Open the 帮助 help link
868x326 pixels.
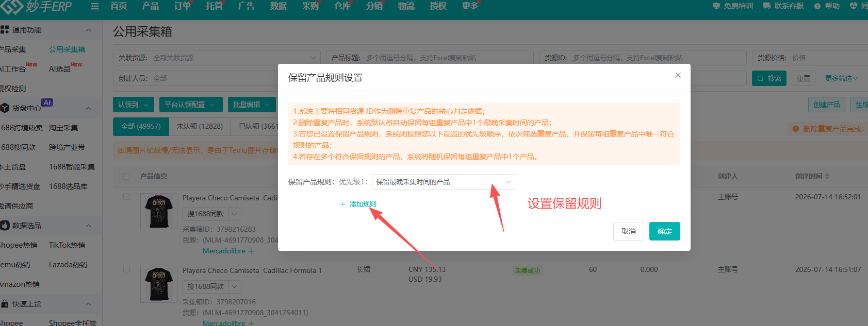click(x=827, y=6)
